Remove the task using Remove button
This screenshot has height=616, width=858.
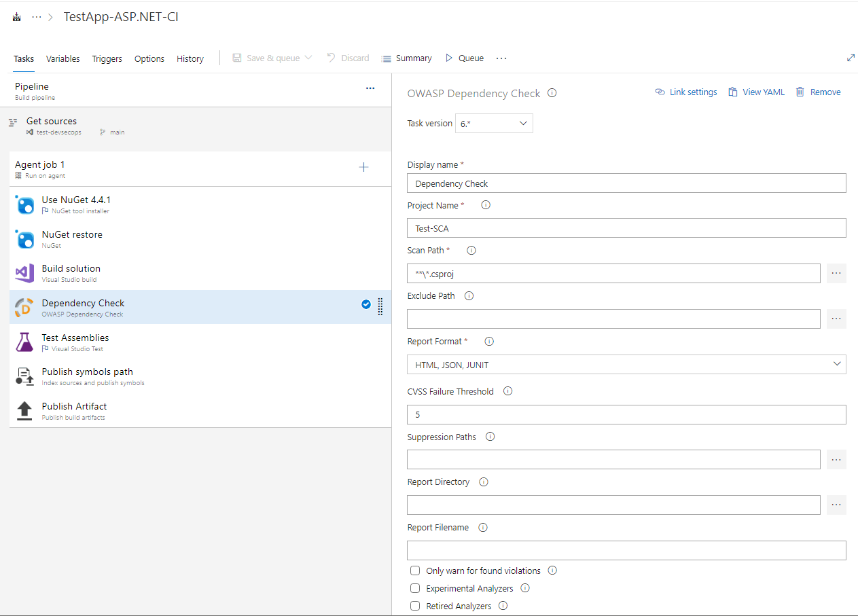coord(818,92)
